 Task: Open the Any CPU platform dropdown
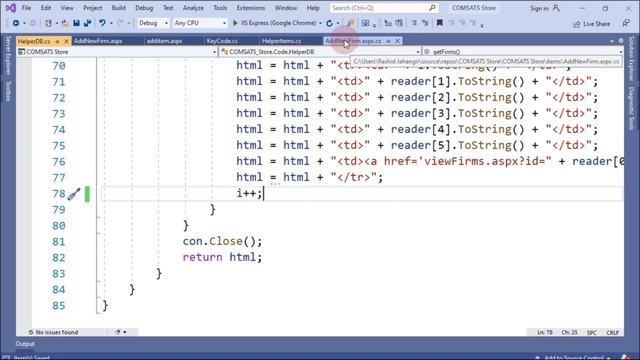coord(200,23)
